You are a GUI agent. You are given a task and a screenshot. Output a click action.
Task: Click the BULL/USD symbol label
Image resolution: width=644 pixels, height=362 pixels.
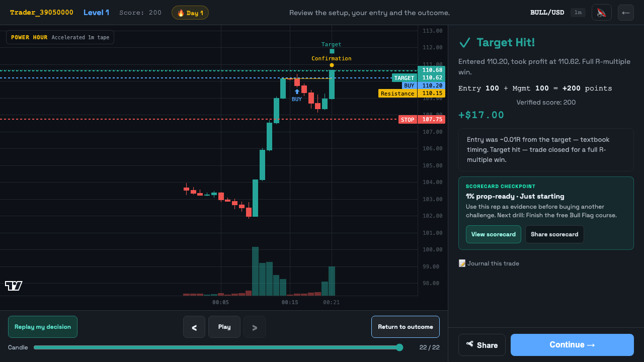tap(547, 13)
